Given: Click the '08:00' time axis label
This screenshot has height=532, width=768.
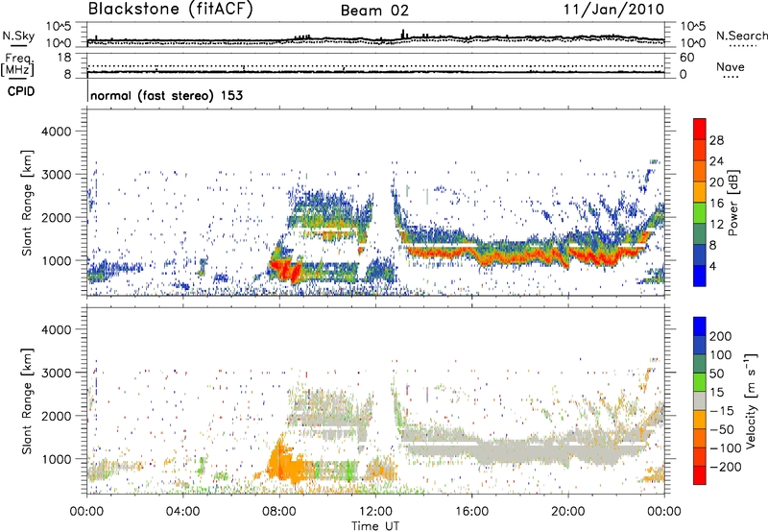Looking at the screenshot, I should (x=279, y=512).
